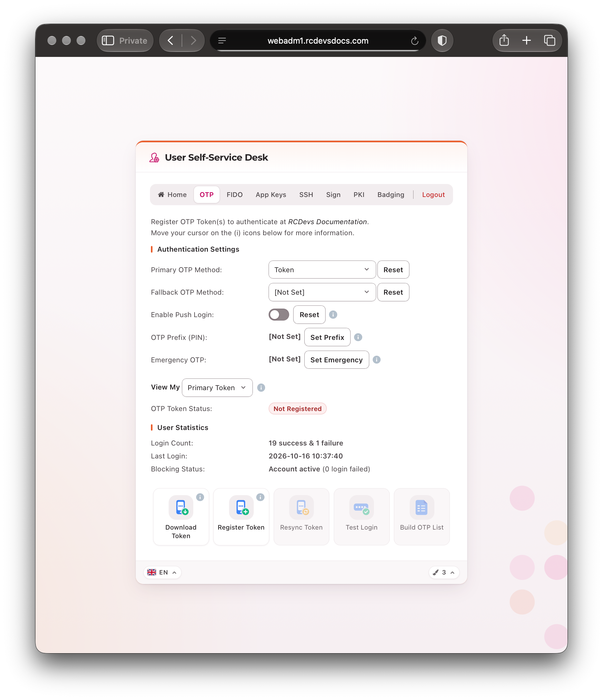Click the Download Token icon card
The image size is (603, 700).
pyautogui.click(x=181, y=517)
